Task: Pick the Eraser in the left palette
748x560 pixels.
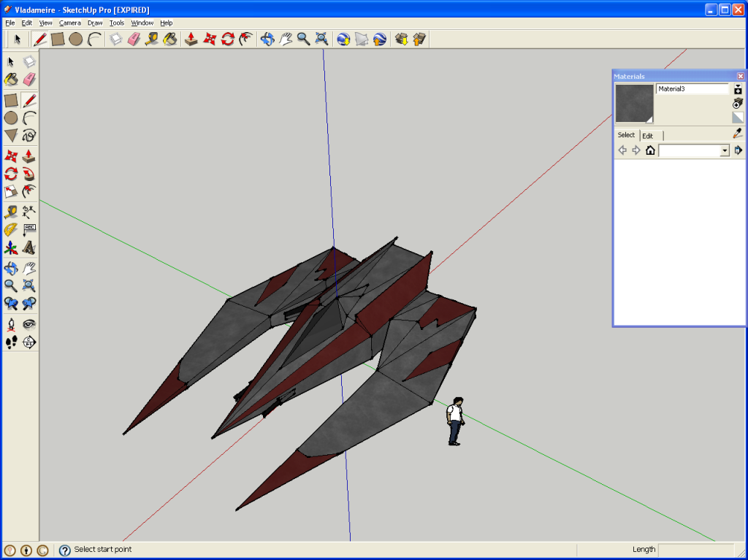Action: tap(29, 79)
